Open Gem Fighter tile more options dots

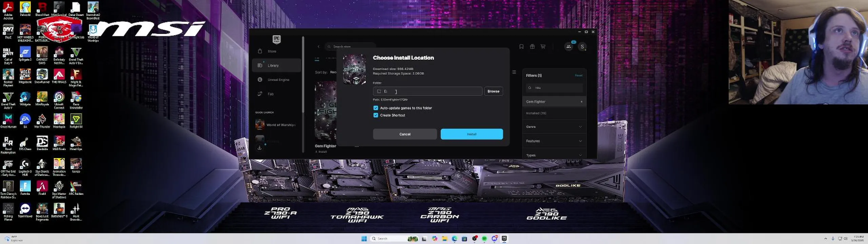pyautogui.click(x=357, y=146)
